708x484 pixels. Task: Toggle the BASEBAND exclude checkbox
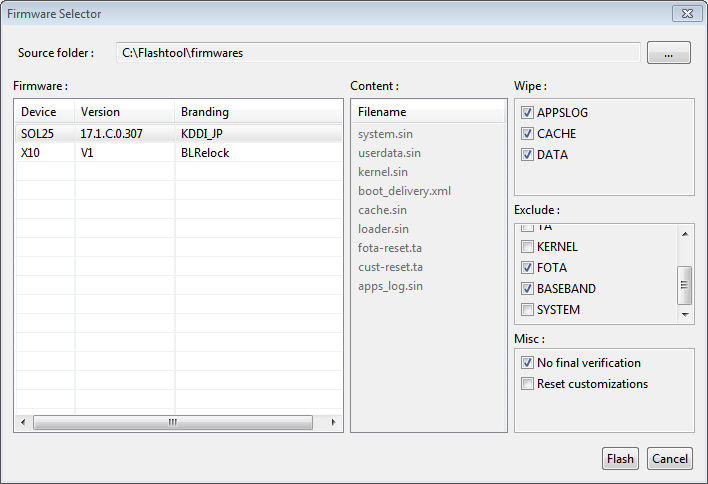527,289
